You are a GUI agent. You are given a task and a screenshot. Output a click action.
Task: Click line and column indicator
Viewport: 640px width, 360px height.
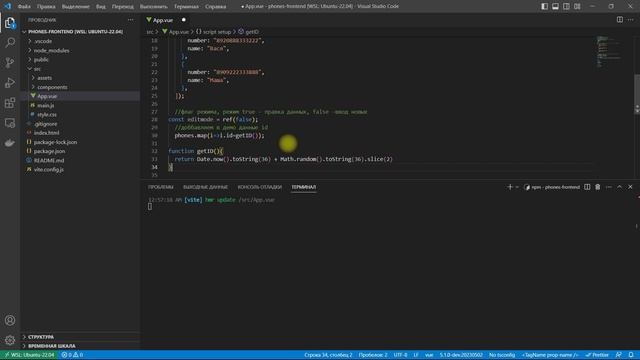tap(328, 355)
